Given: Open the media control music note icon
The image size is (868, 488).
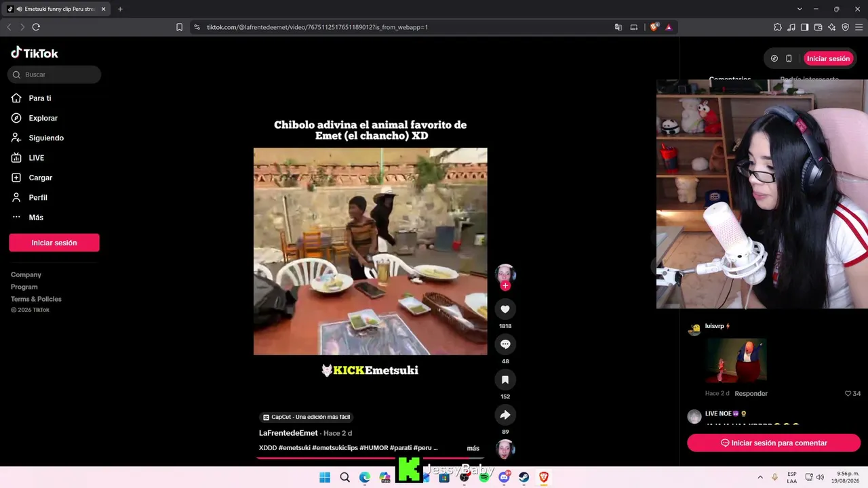Looking at the screenshot, I should tap(791, 27).
